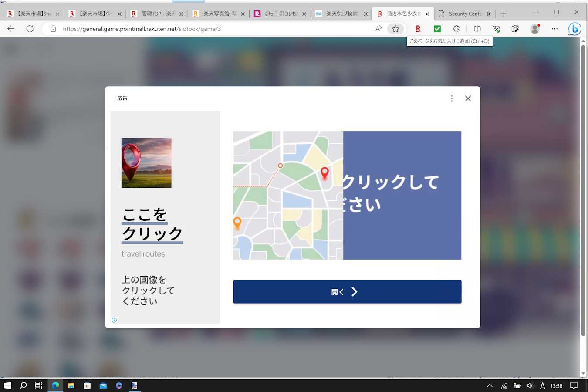This screenshot has height=392, width=588.
Task: Open the ad options three-dot menu
Action: pos(452,98)
